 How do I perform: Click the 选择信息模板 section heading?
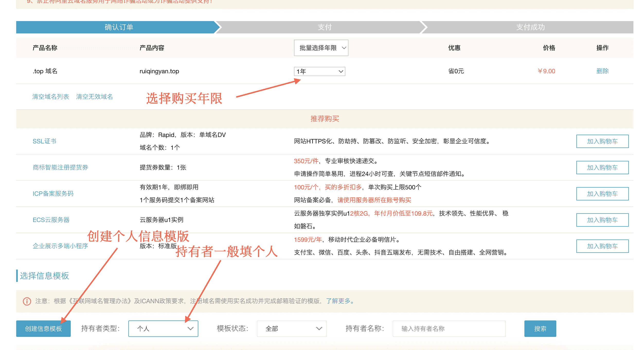pos(44,276)
